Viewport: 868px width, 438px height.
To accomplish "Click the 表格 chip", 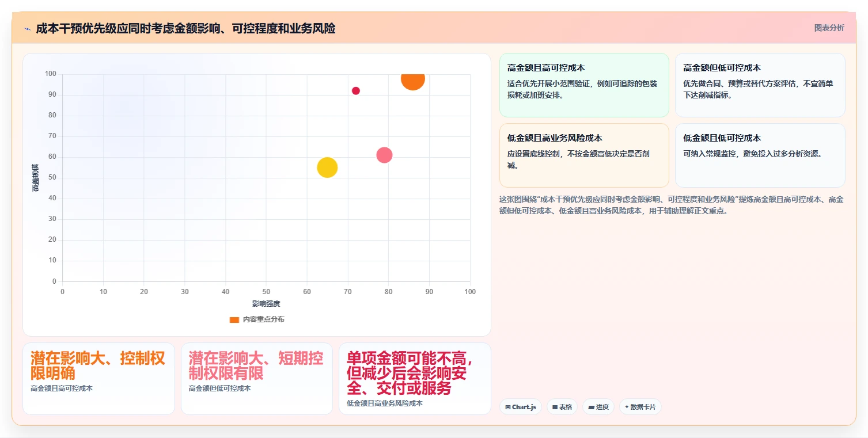I will (x=562, y=407).
